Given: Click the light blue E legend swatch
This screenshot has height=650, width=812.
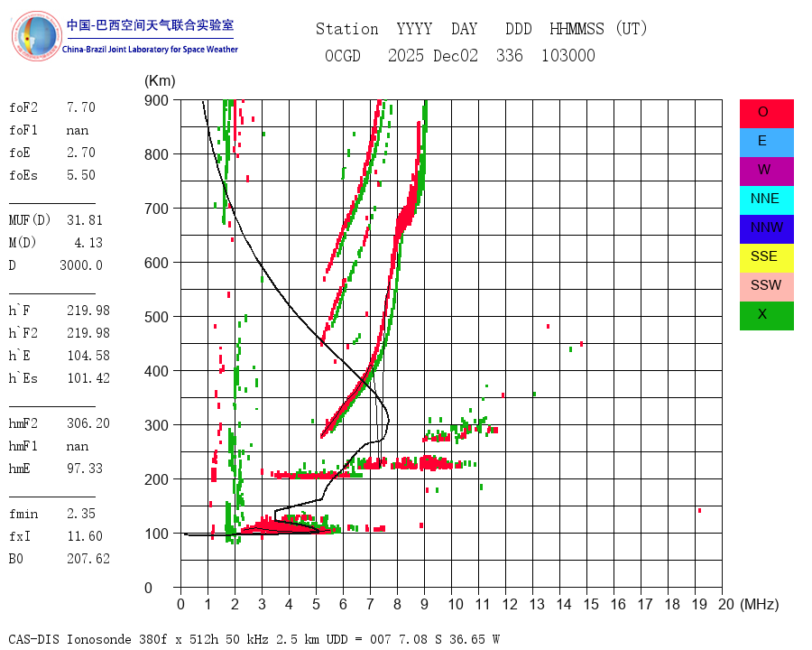Looking at the screenshot, I should click(766, 143).
